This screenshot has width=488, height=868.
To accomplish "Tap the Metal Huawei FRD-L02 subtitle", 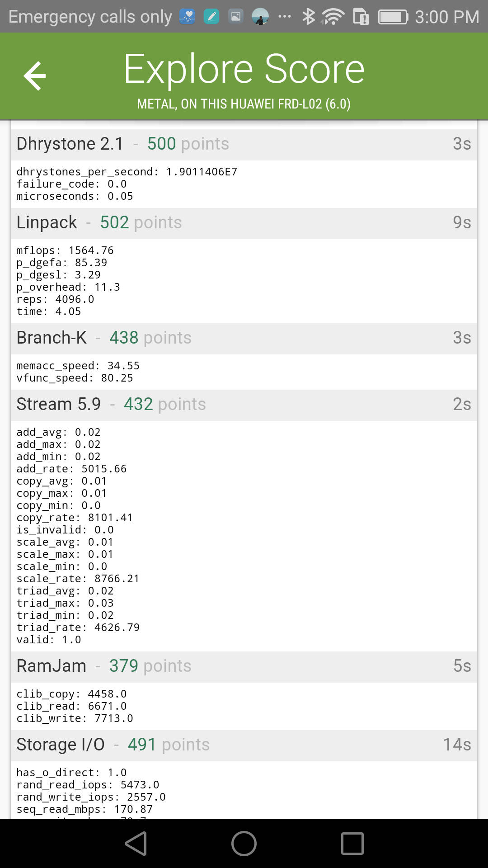I will pyautogui.click(x=244, y=104).
